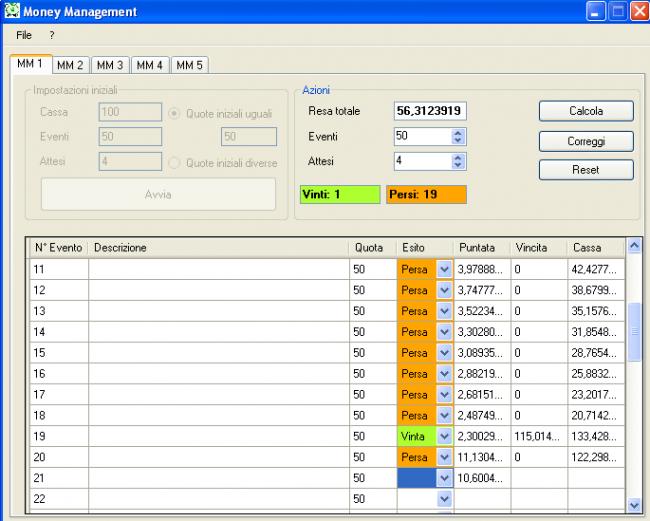This screenshot has width=650, height=521.
Task: Click the initial quota field showing 50
Action: (x=249, y=136)
